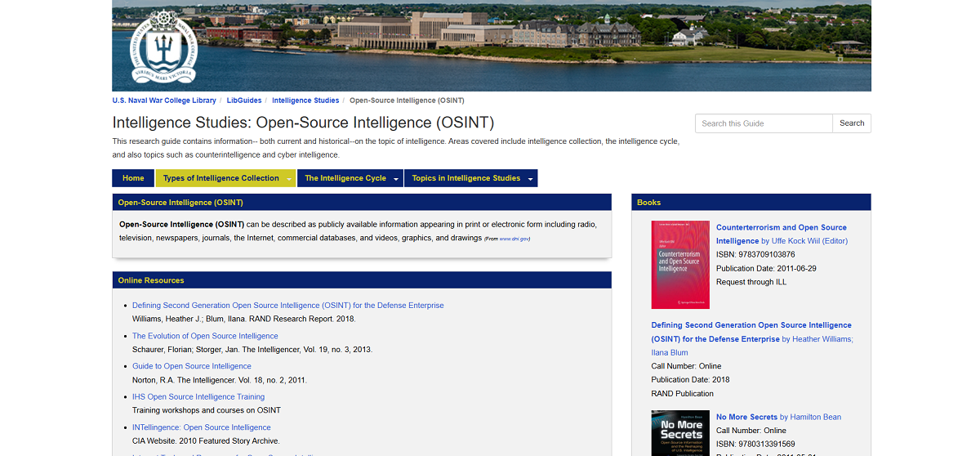
Task: Open Defining Second Generation OSINT online resource link
Action: click(x=288, y=306)
